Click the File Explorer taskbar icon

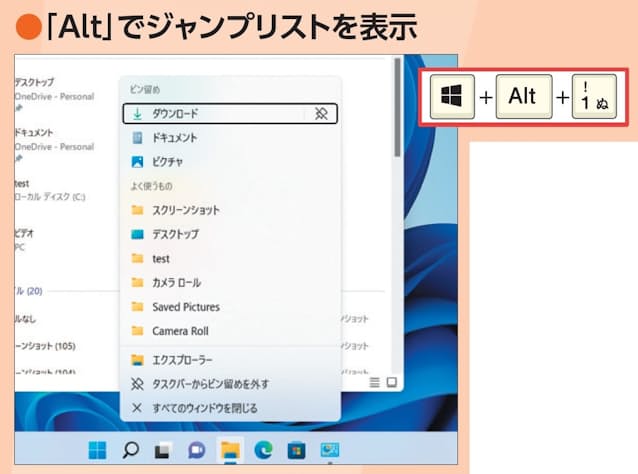pos(230,449)
